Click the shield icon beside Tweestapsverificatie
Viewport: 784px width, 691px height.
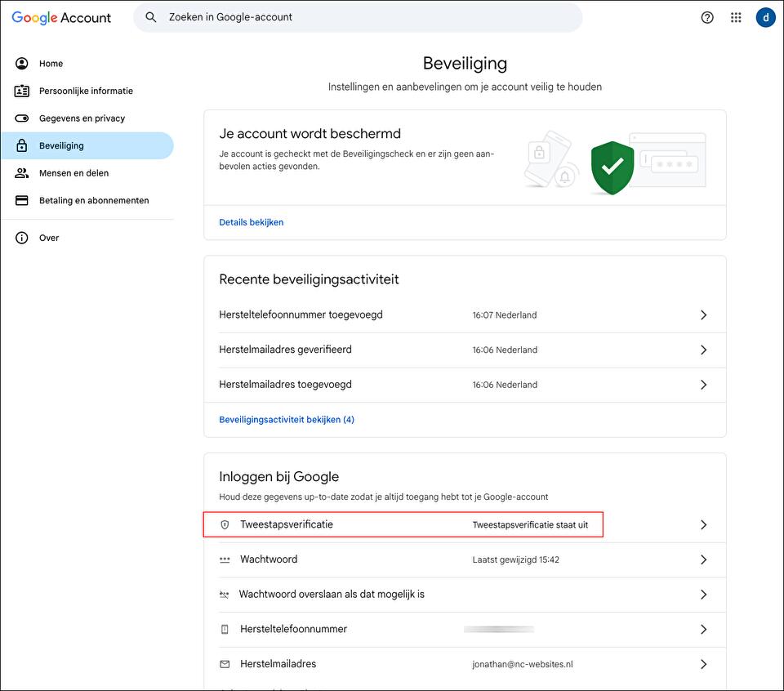pyautogui.click(x=225, y=524)
